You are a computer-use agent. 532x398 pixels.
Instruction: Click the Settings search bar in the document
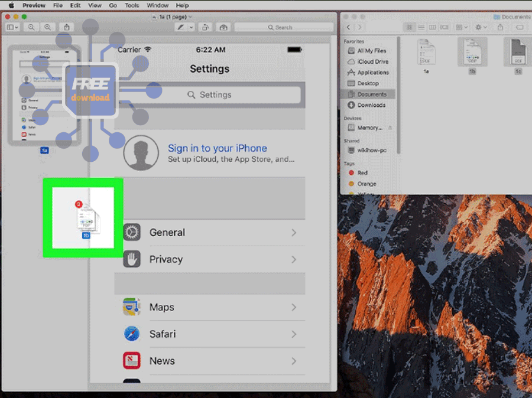click(210, 94)
